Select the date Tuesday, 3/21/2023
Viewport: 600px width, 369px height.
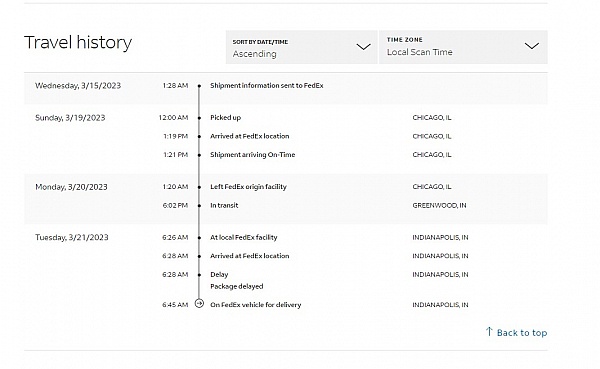coord(72,237)
